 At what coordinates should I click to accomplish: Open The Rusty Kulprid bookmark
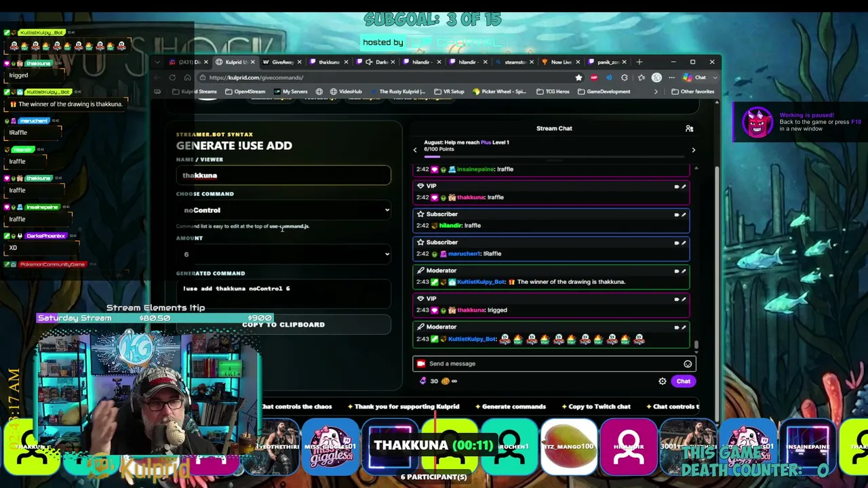click(397, 91)
